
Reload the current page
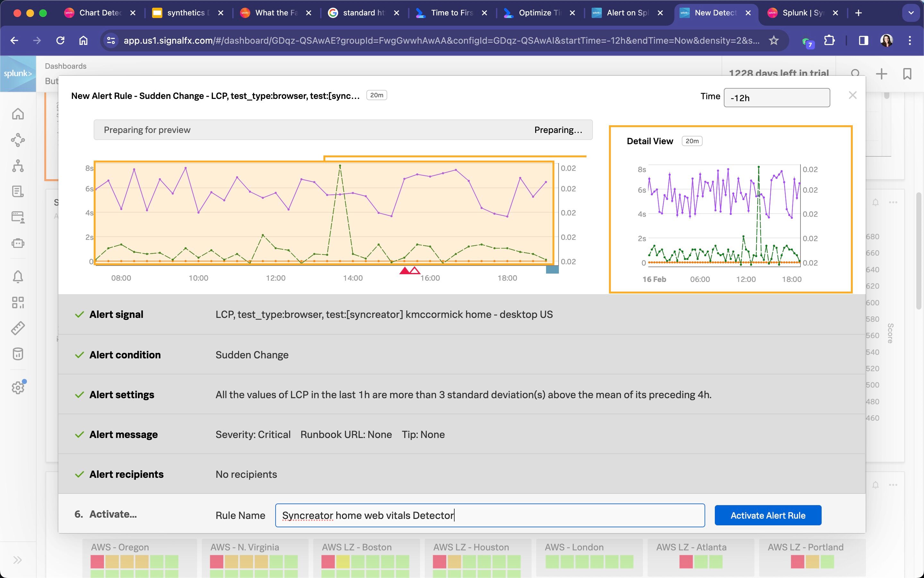point(60,40)
